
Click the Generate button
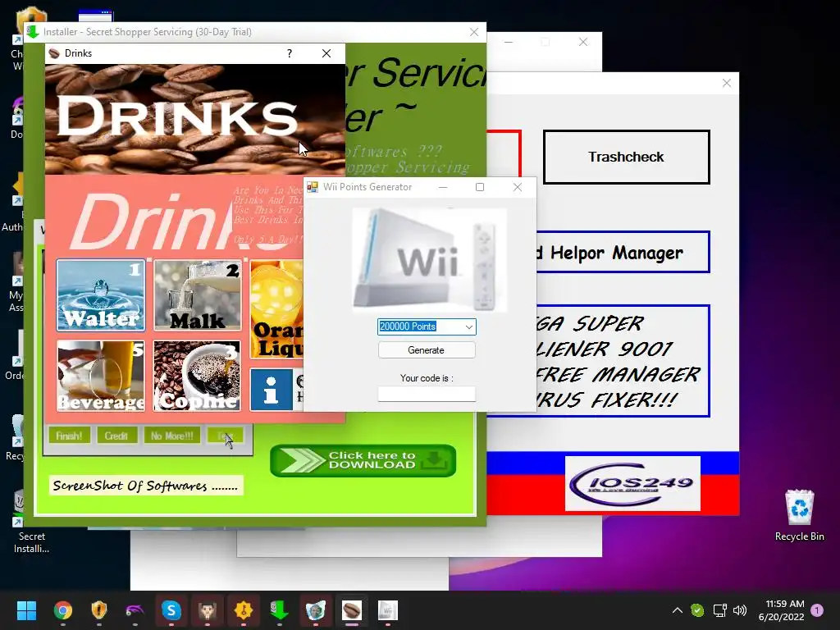pos(427,349)
